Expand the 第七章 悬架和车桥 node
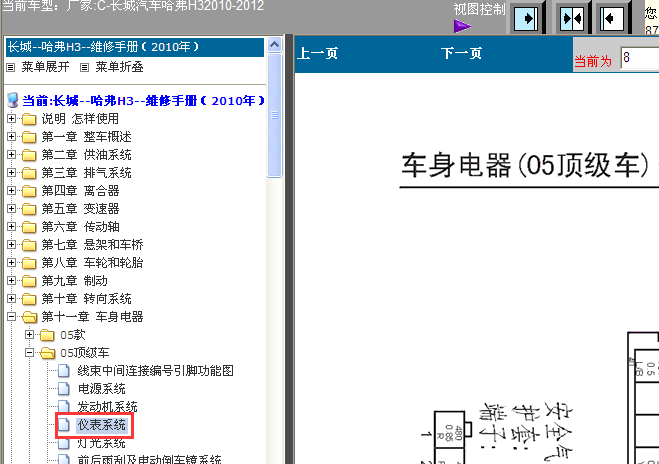659x464 pixels. (x=11, y=245)
